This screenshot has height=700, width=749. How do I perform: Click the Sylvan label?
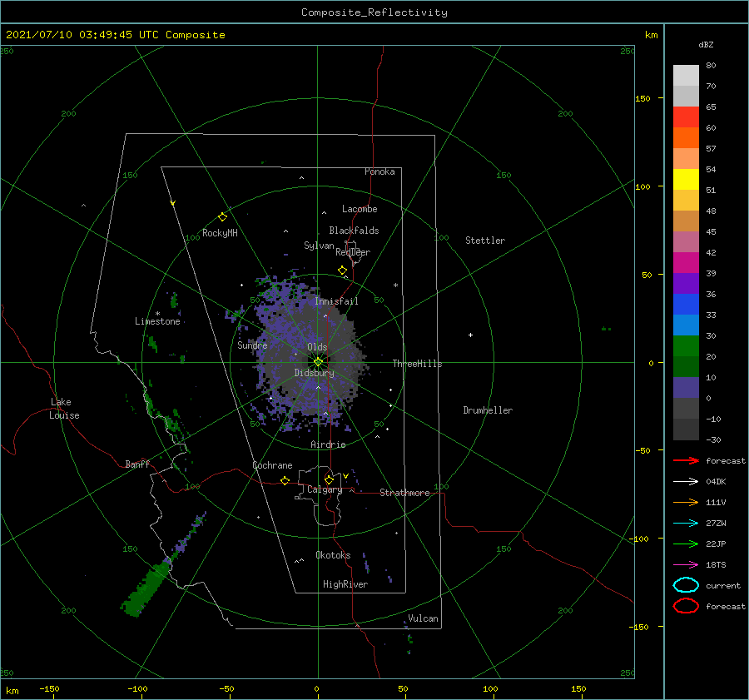(319, 246)
